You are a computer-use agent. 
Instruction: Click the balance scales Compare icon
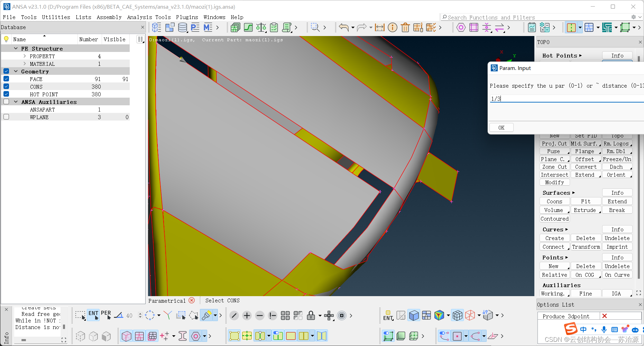(261, 27)
